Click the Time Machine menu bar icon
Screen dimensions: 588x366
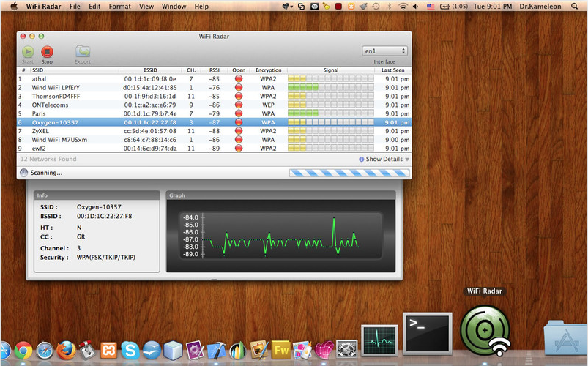tap(376, 7)
